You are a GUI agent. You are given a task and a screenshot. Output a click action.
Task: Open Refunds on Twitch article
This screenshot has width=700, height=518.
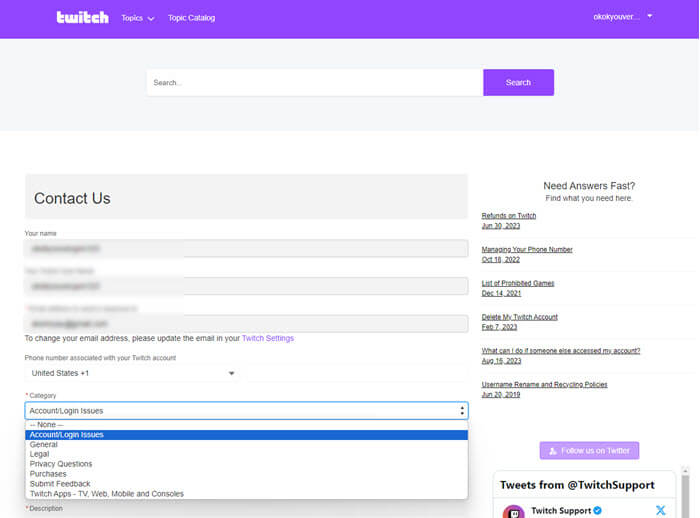pyautogui.click(x=508, y=216)
